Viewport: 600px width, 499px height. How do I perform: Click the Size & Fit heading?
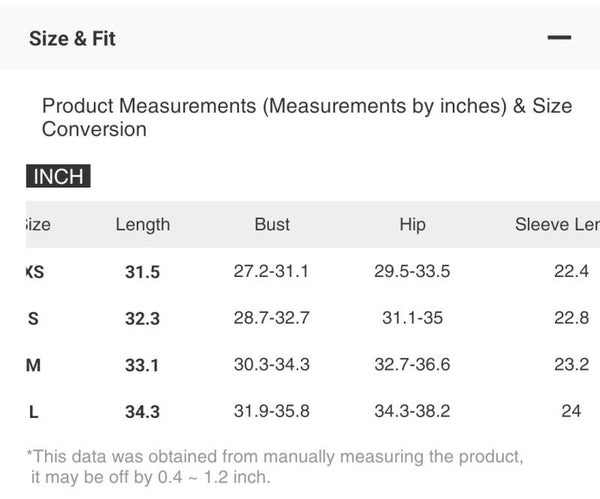click(72, 39)
